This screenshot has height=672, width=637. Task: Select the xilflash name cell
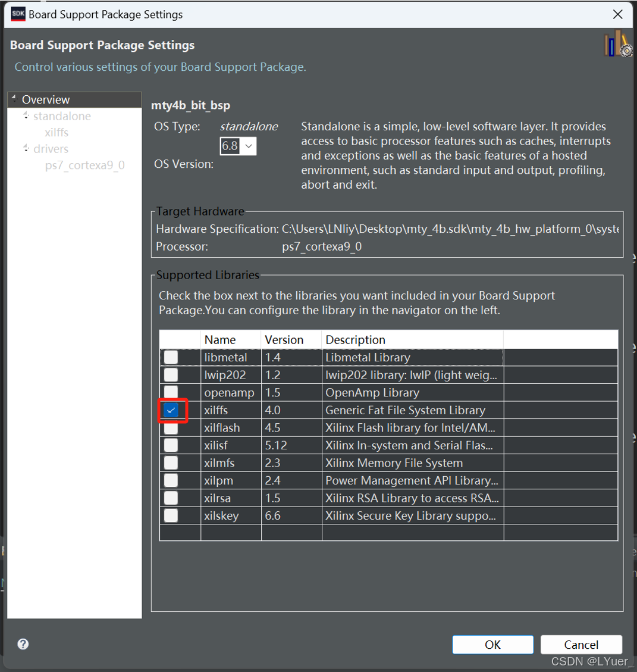[230, 428]
